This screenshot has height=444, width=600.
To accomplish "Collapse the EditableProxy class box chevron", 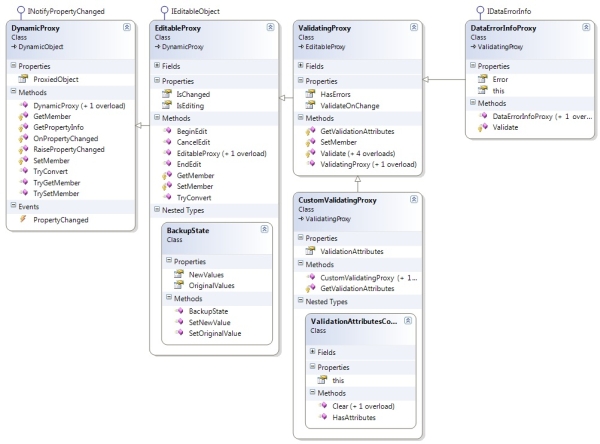I will point(270,27).
